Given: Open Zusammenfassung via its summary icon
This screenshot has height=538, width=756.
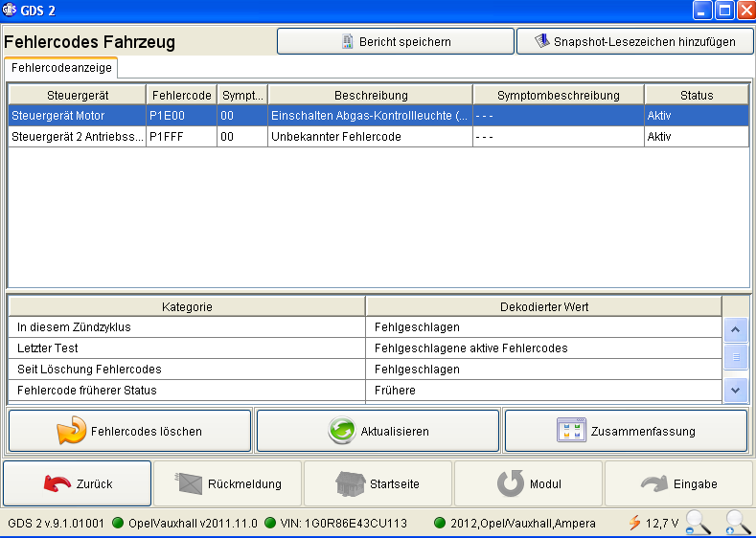Looking at the screenshot, I should (571, 431).
